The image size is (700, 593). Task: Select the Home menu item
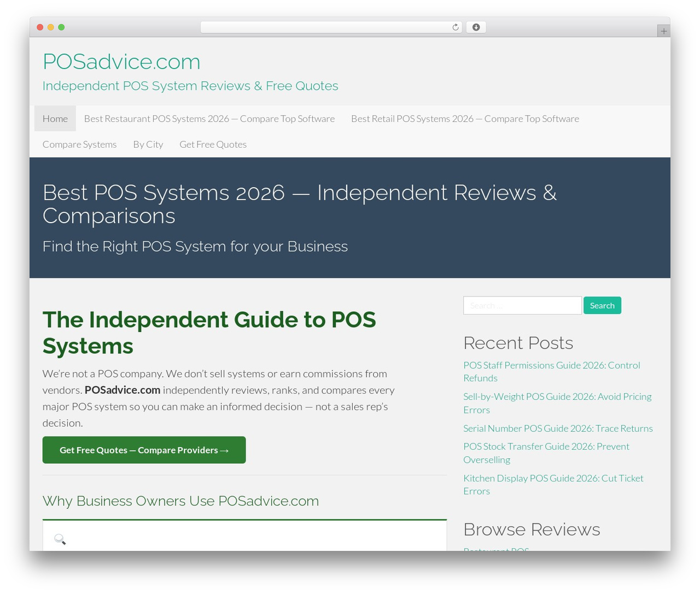tap(55, 119)
